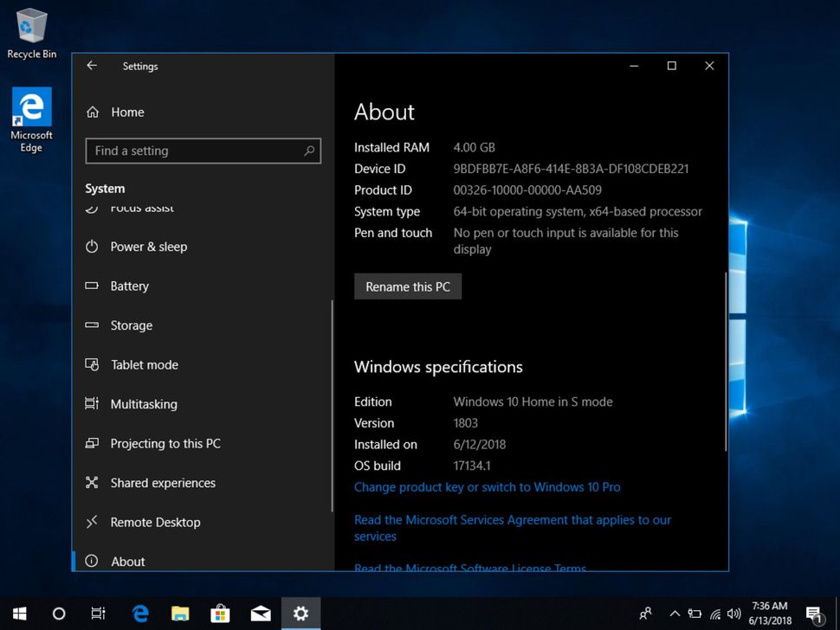Screen dimensions: 840x630
Task: Open the Mail app from the taskbar
Action: 261,614
